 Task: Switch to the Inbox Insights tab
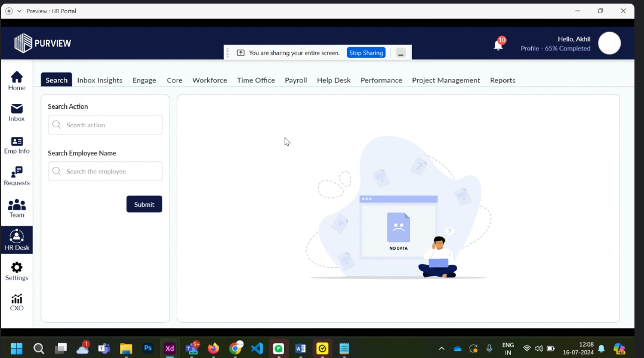pos(100,80)
